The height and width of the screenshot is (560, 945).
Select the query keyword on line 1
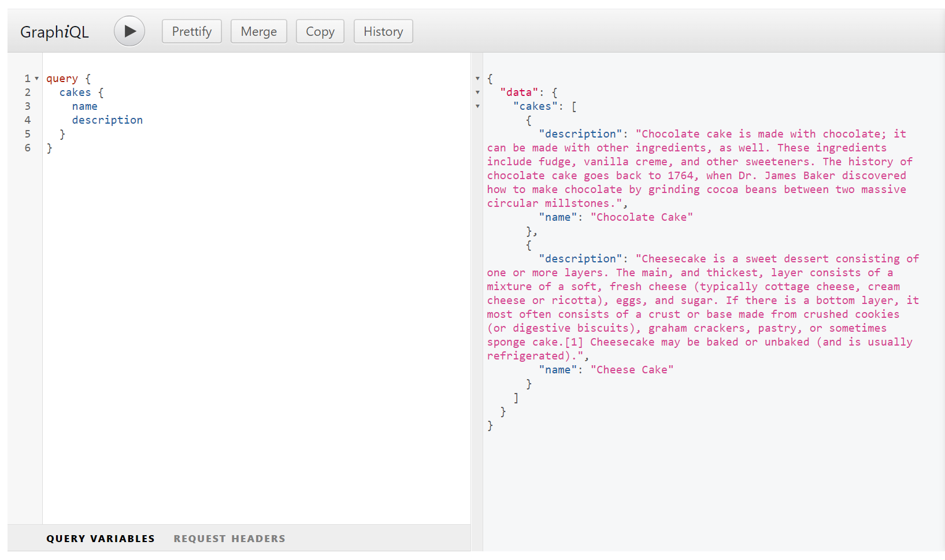(x=62, y=77)
